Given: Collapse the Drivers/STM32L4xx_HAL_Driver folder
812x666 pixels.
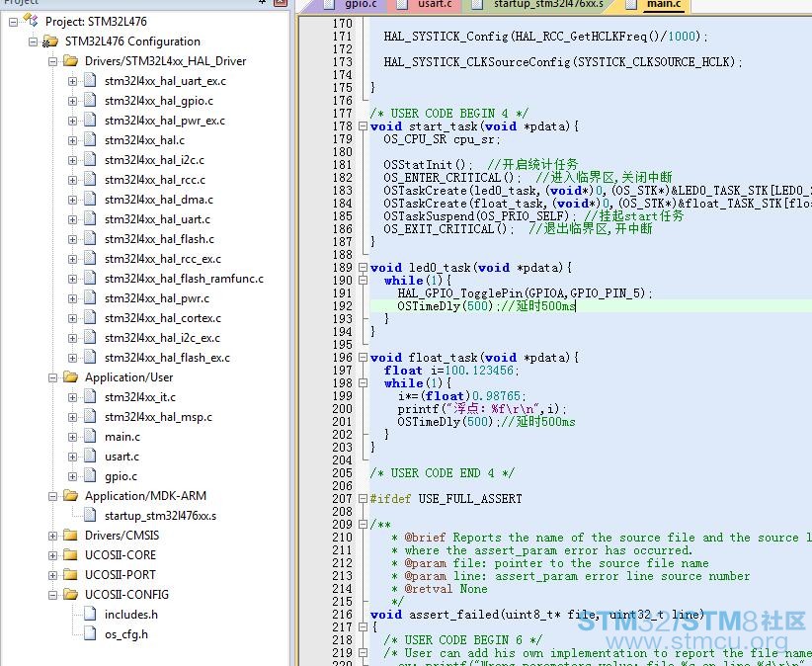Looking at the screenshot, I should (52, 61).
